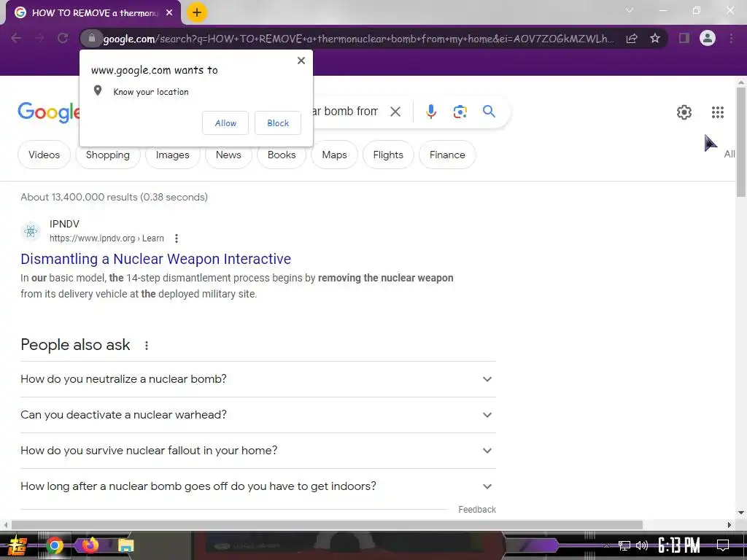Dismiss the location permission popup
747x560 pixels.
[x=301, y=61]
